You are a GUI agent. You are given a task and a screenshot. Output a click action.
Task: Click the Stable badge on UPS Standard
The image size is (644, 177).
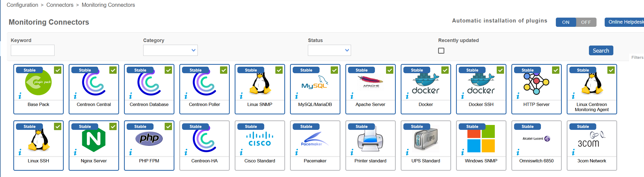point(417,127)
